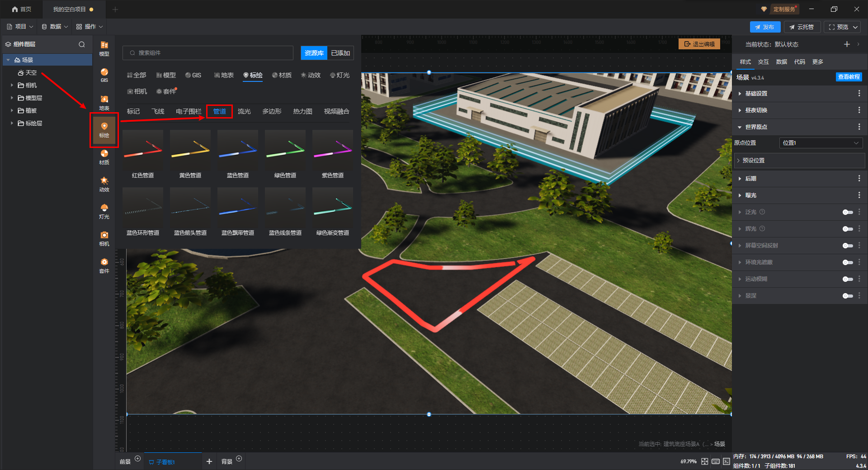The width and height of the screenshot is (868, 470).
Task: Open the 动效 category in the sidebar
Action: tap(104, 184)
